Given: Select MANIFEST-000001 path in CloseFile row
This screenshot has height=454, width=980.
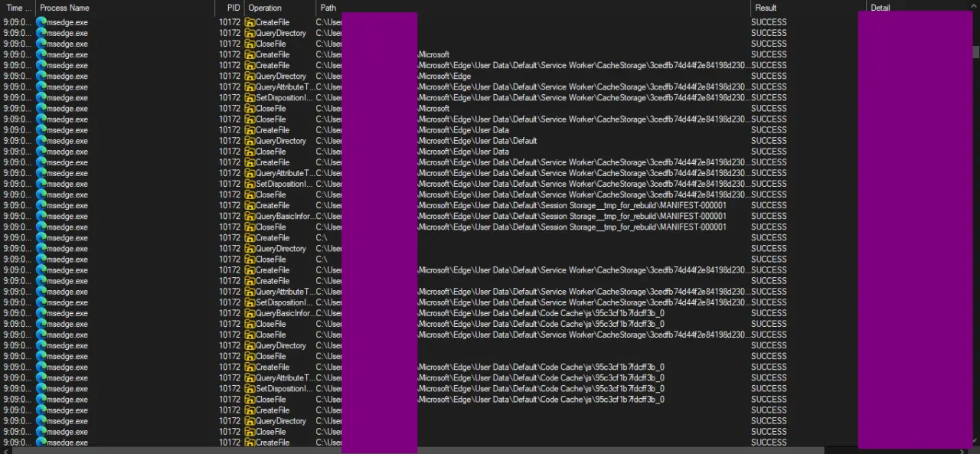Looking at the screenshot, I should click(x=572, y=227).
